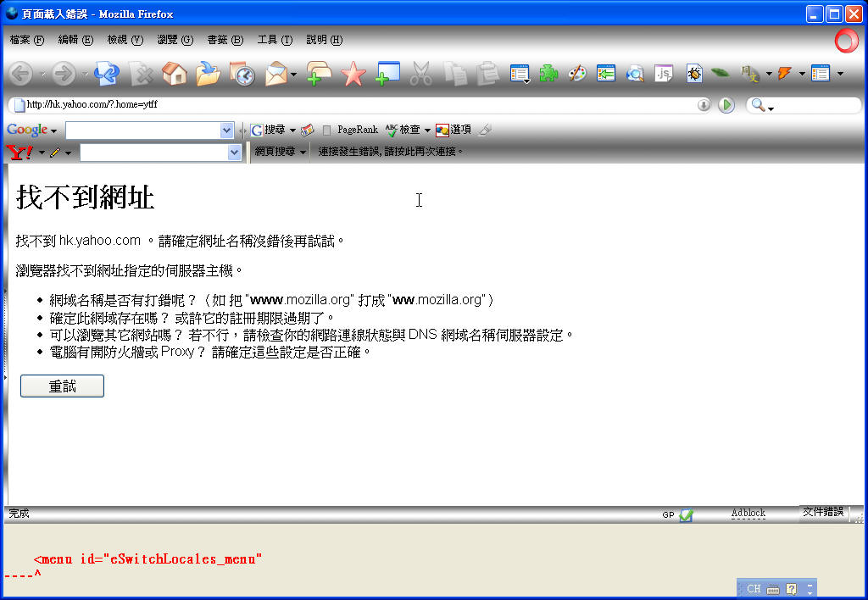Open the 書籤 (B) menu

point(225,40)
